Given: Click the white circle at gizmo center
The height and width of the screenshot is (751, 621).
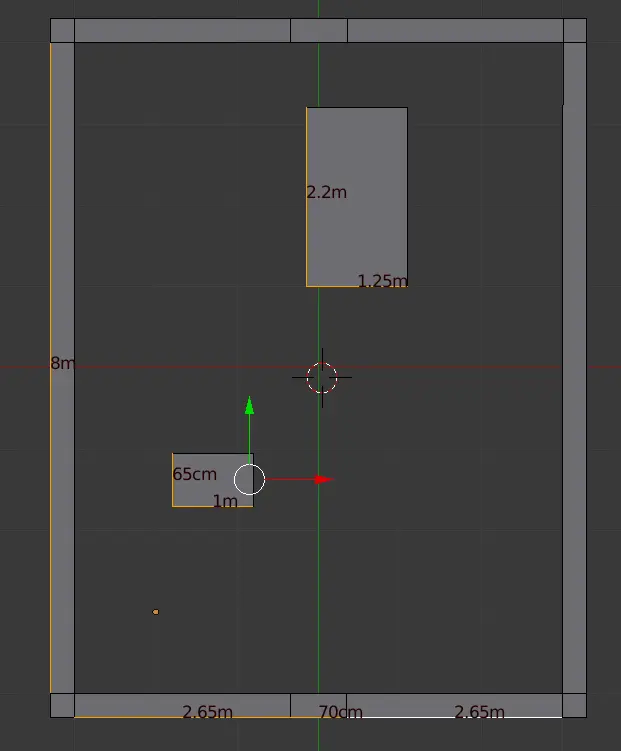Looking at the screenshot, I should click(249, 480).
